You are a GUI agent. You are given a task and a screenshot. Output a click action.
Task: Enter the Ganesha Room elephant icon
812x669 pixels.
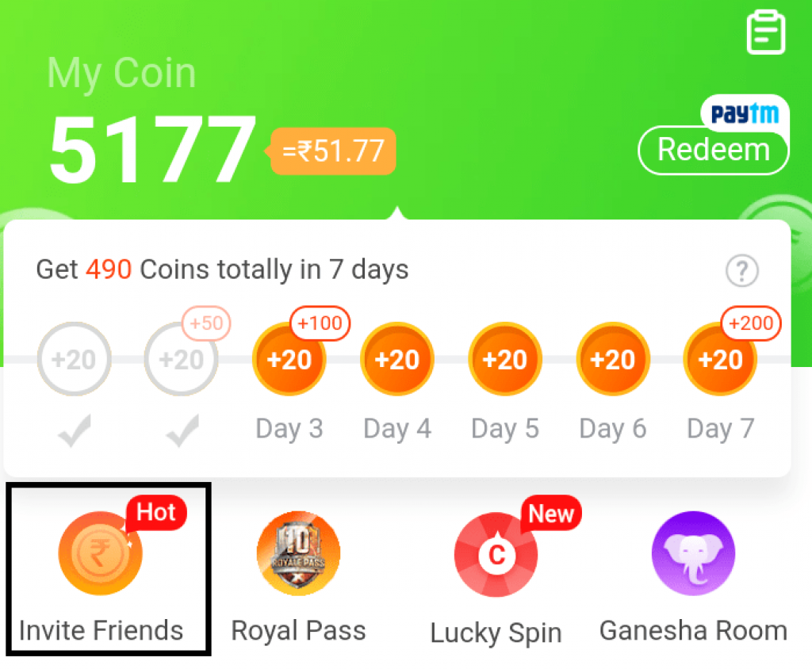pos(693,553)
